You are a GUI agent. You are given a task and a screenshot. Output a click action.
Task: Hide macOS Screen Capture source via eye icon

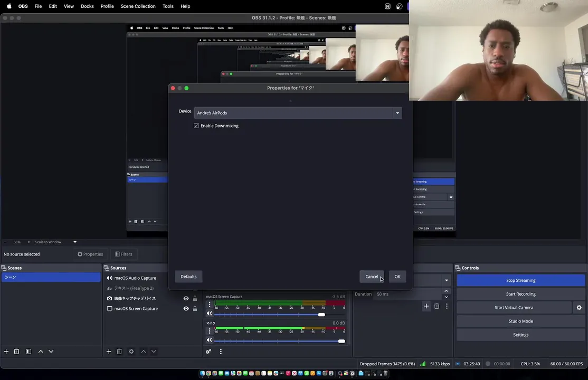[x=186, y=309]
